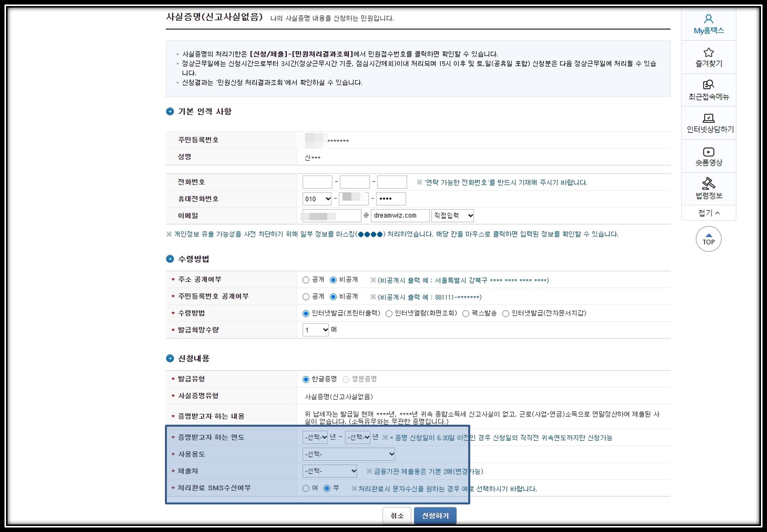Click the 신청하기 button
The height and width of the screenshot is (532, 767).
point(435,515)
